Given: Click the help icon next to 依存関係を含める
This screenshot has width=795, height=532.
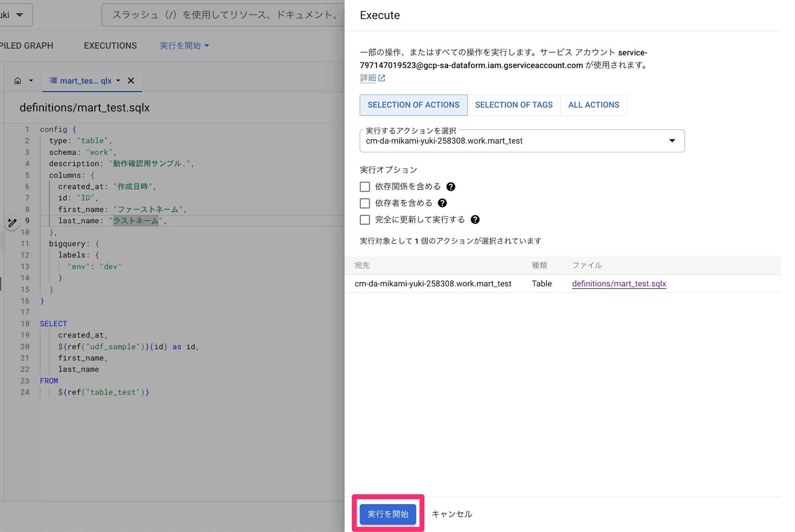Looking at the screenshot, I should click(450, 186).
